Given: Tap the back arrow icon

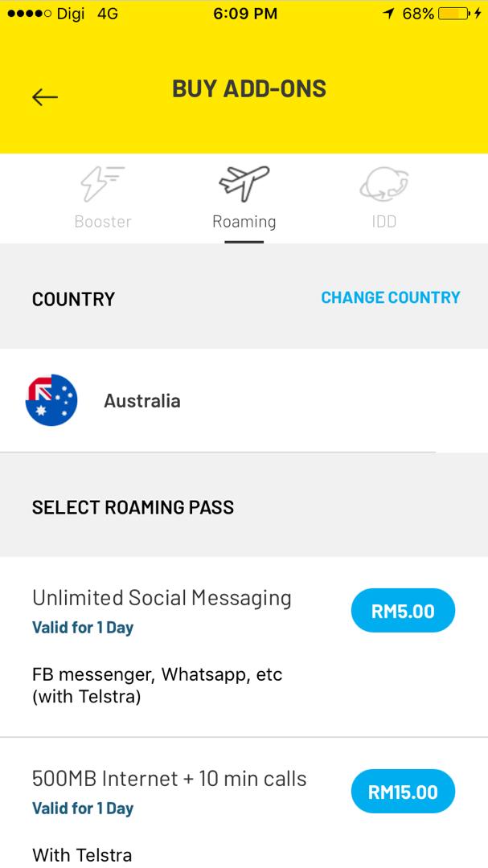Looking at the screenshot, I should point(45,97).
